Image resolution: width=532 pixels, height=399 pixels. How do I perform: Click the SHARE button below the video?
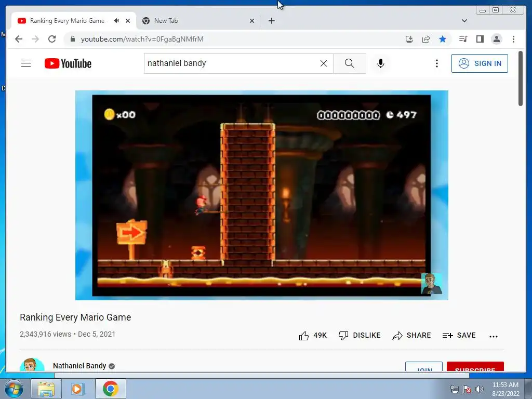tap(411, 336)
